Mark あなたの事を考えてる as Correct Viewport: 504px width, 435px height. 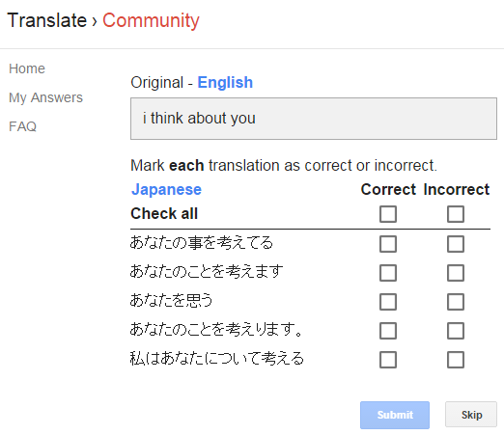[388, 244]
